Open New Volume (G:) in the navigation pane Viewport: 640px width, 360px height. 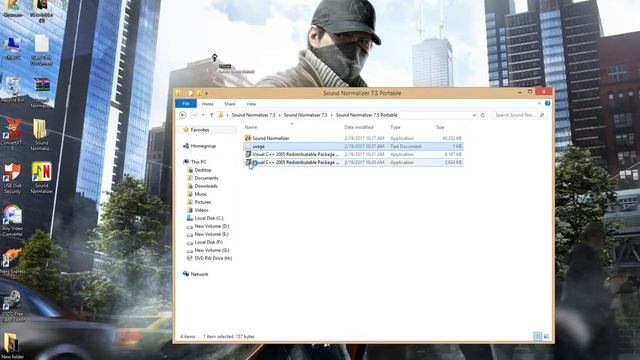[211, 250]
